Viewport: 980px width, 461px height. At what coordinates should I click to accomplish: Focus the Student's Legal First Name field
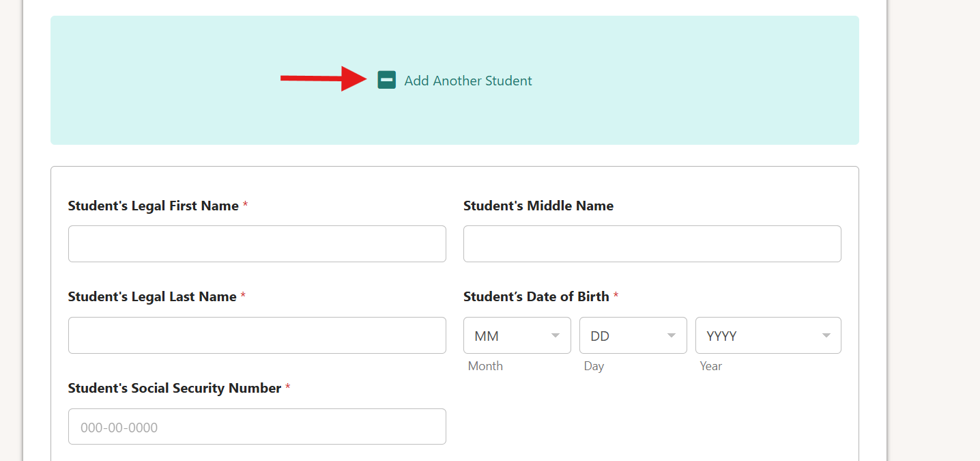click(x=257, y=244)
